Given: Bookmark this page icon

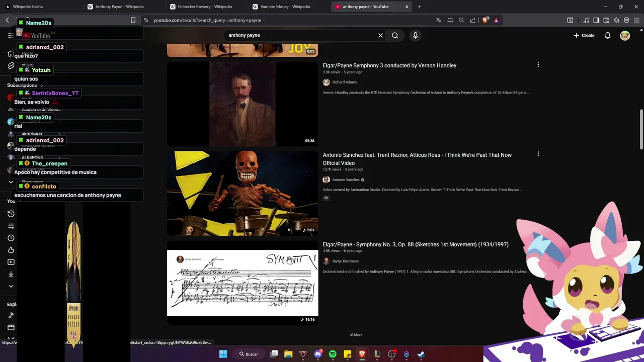Looking at the screenshot, I should [x=133, y=20].
